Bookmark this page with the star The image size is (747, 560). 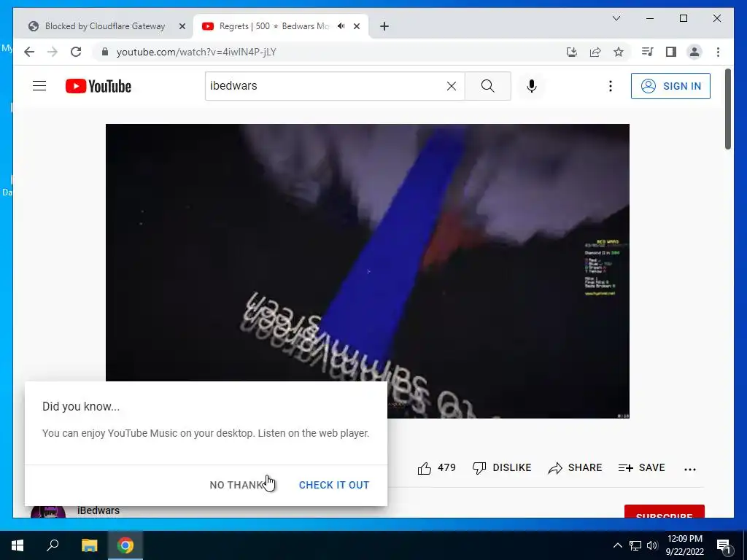point(619,52)
